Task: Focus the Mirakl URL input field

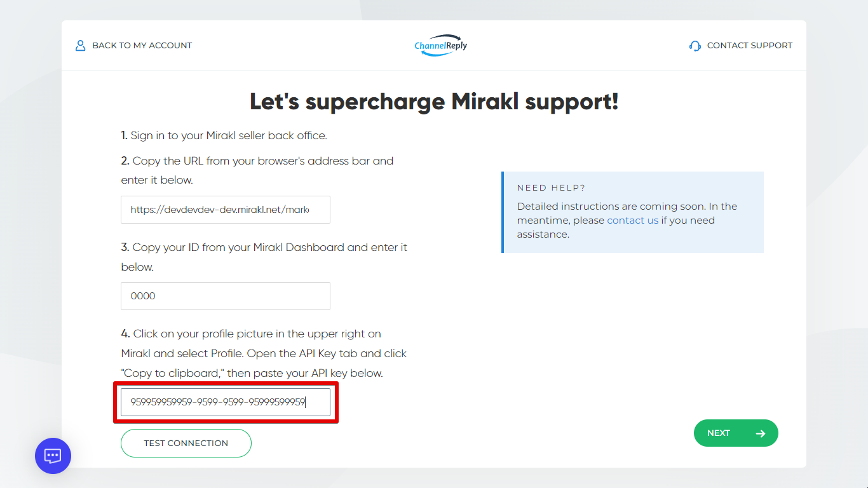Action: pyautogui.click(x=226, y=210)
